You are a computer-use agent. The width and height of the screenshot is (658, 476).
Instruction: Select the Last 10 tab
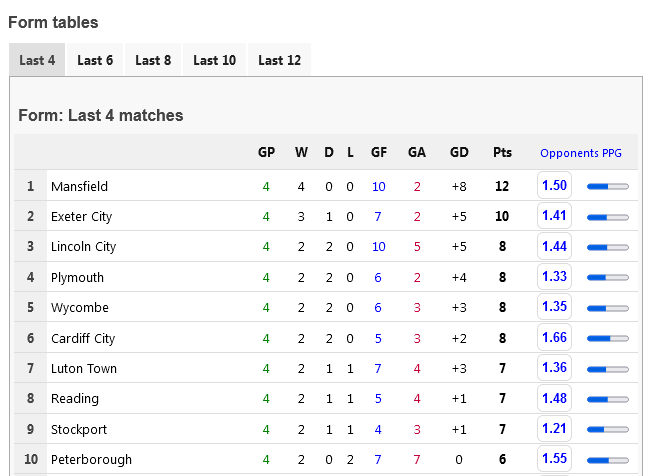[x=214, y=60]
